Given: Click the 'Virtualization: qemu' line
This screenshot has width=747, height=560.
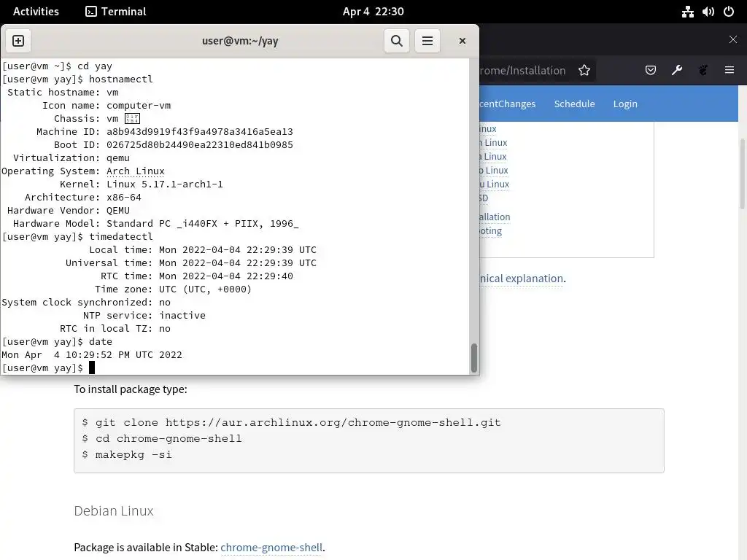Looking at the screenshot, I should click(71, 158).
